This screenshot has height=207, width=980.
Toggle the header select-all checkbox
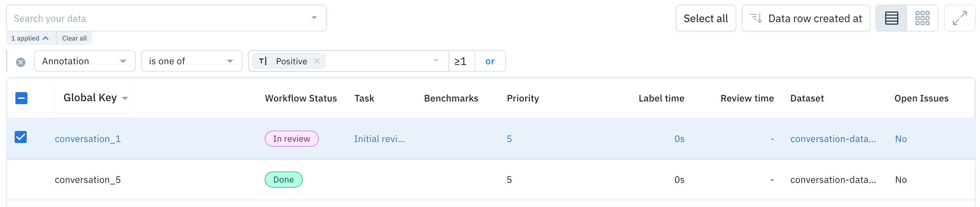pos(21,98)
